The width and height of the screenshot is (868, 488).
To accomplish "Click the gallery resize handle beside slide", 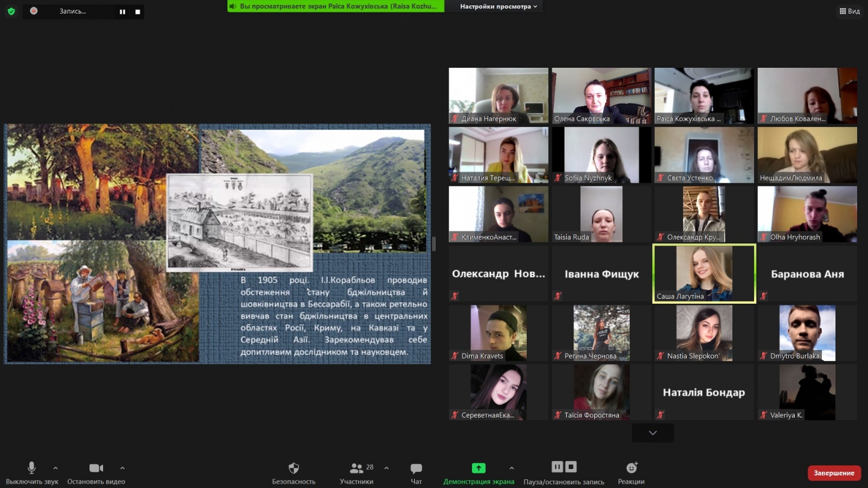I will (434, 244).
